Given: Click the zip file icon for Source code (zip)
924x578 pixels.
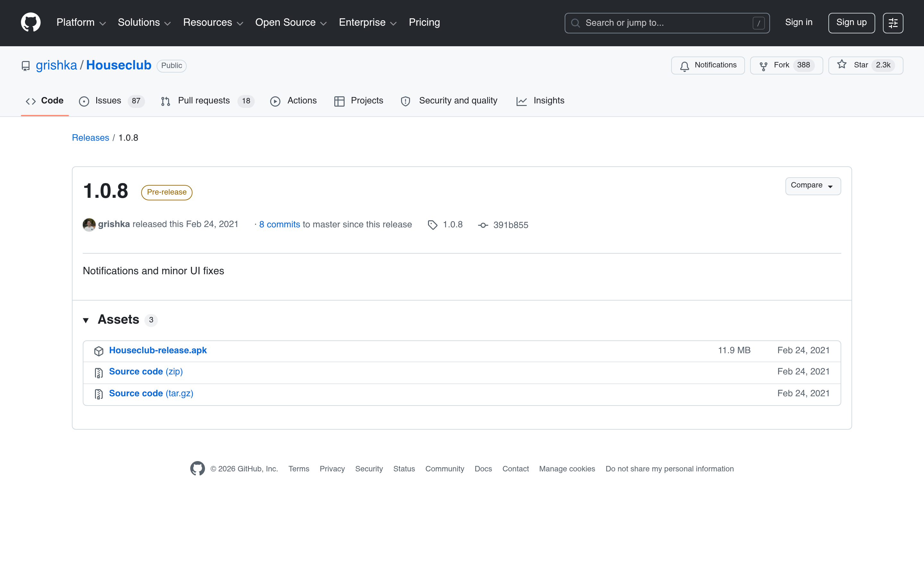Looking at the screenshot, I should 99,373.
